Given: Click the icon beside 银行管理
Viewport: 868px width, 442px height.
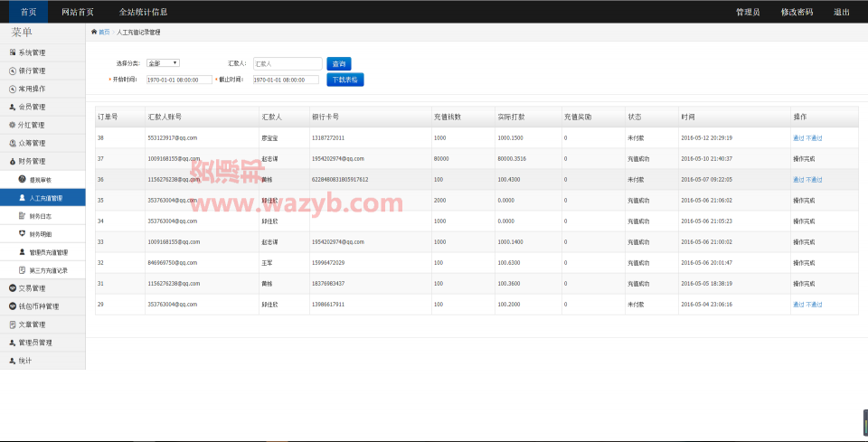Looking at the screenshot, I should pos(12,71).
